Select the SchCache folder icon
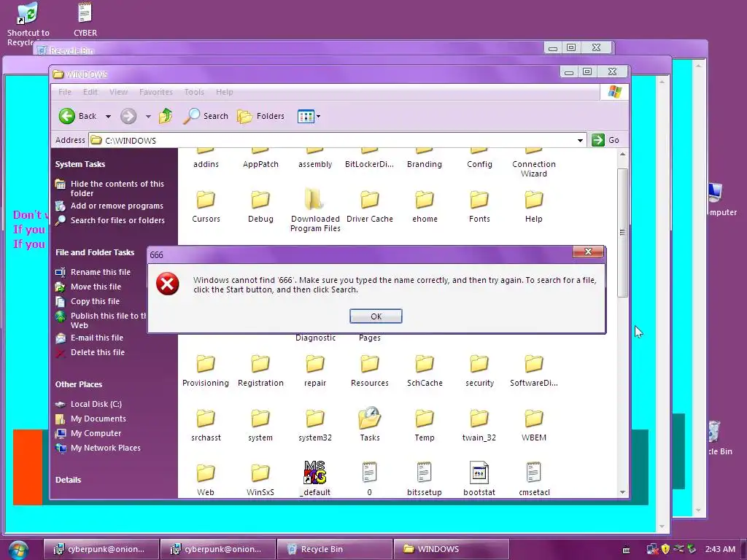This screenshot has width=747, height=560. point(425,364)
